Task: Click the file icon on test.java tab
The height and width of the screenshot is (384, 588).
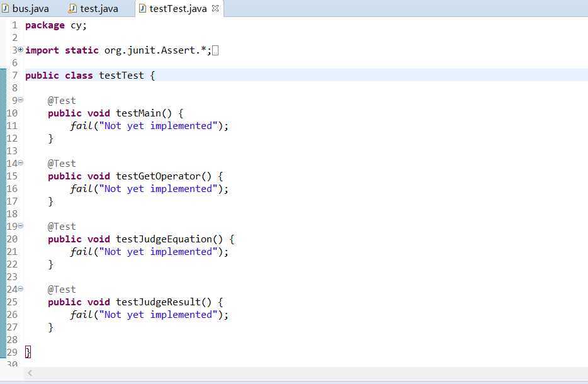Action: click(x=73, y=8)
